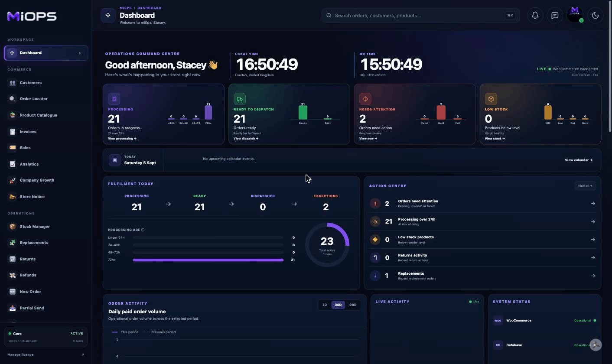Open Replacements action arrow

(593, 276)
